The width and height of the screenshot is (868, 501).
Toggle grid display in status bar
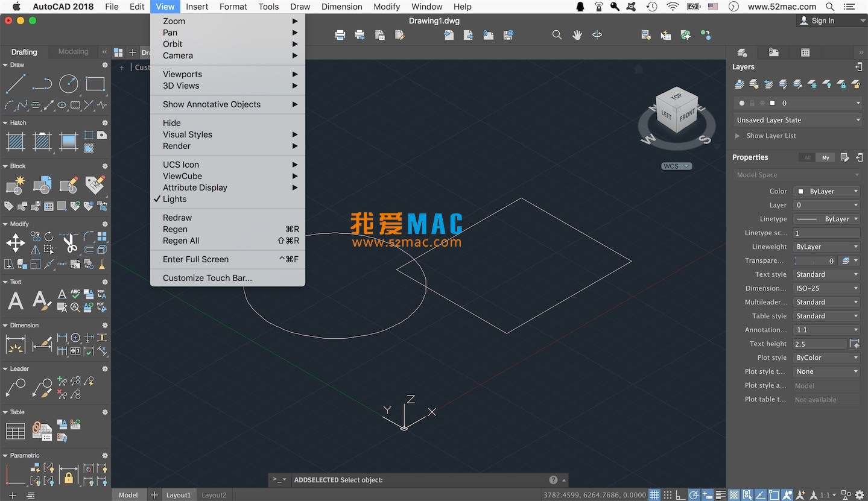coord(654,495)
